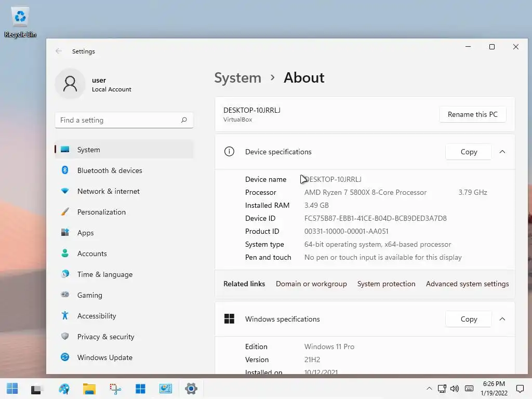Open Network & internet settings
The height and width of the screenshot is (399, 532).
pyautogui.click(x=124, y=191)
